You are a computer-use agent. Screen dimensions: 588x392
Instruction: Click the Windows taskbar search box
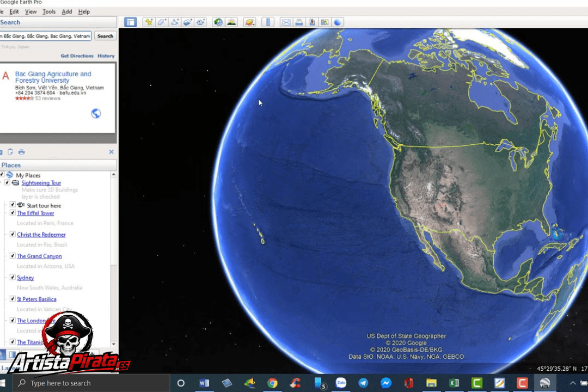pos(91,383)
